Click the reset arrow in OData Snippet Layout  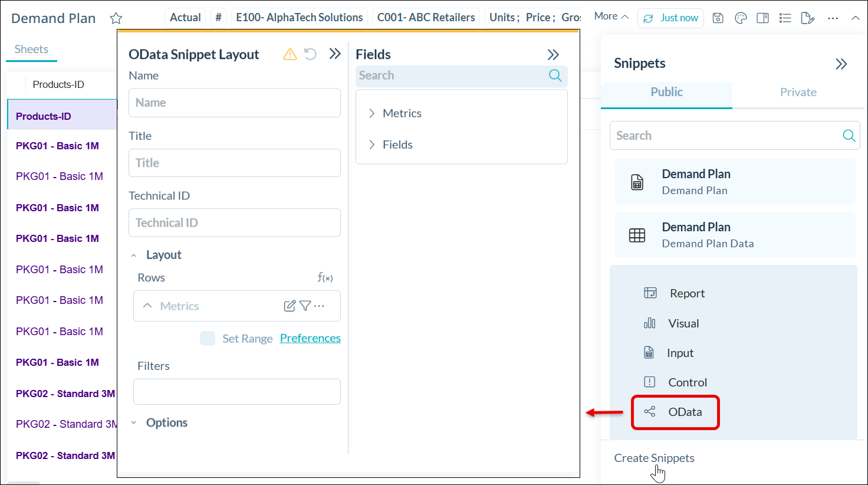[x=311, y=54]
